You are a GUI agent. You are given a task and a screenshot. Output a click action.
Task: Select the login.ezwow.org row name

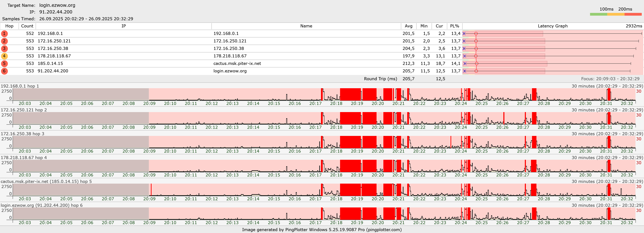pyautogui.click(x=230, y=71)
